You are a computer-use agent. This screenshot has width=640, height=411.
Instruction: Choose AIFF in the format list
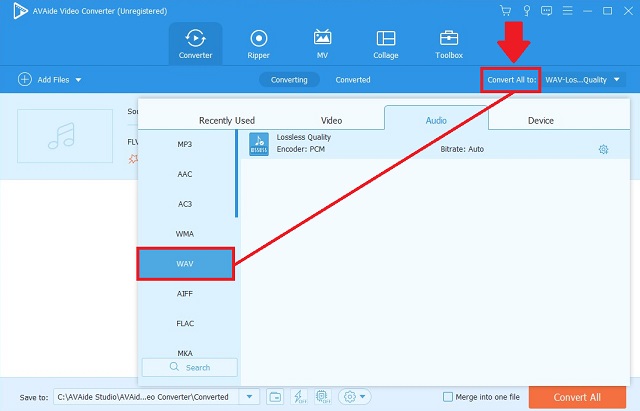[185, 293]
